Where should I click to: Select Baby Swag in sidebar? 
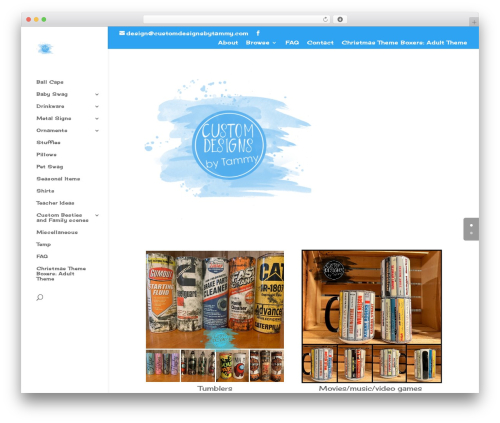(52, 94)
